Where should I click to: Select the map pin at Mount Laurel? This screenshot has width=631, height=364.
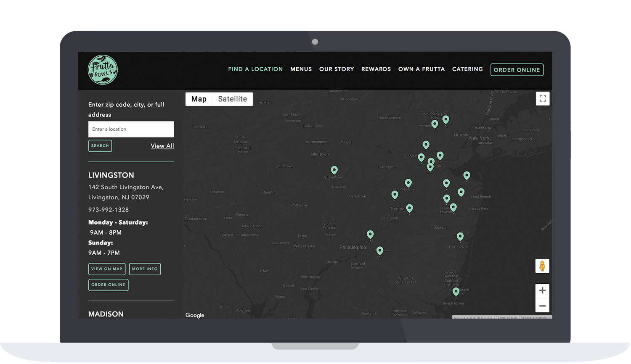click(379, 251)
